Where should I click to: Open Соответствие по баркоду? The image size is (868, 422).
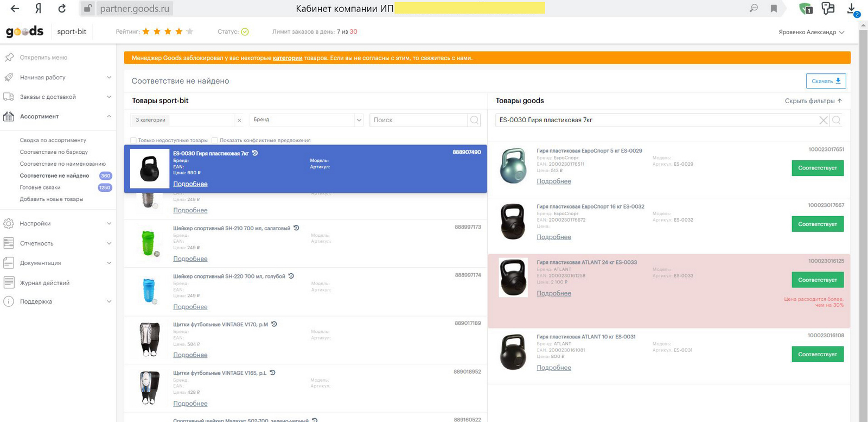click(x=54, y=152)
